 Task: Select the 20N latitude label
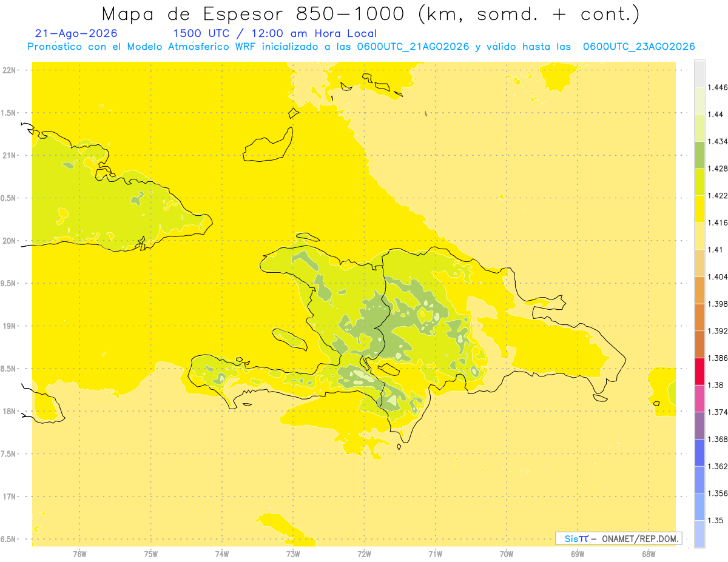tap(9, 241)
